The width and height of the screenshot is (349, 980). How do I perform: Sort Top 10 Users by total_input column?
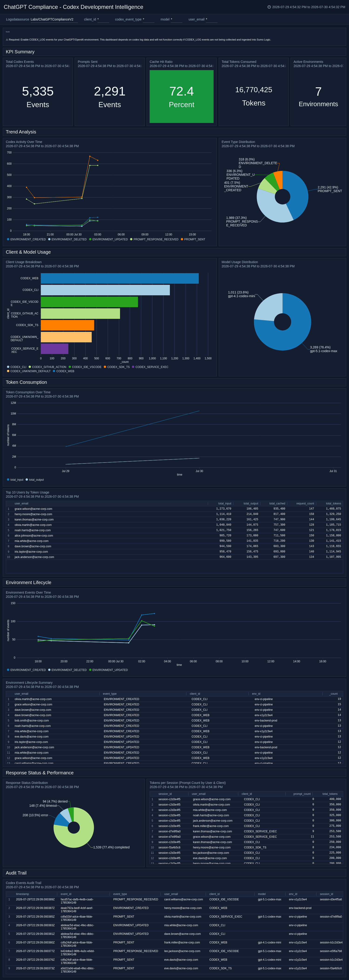point(225,503)
